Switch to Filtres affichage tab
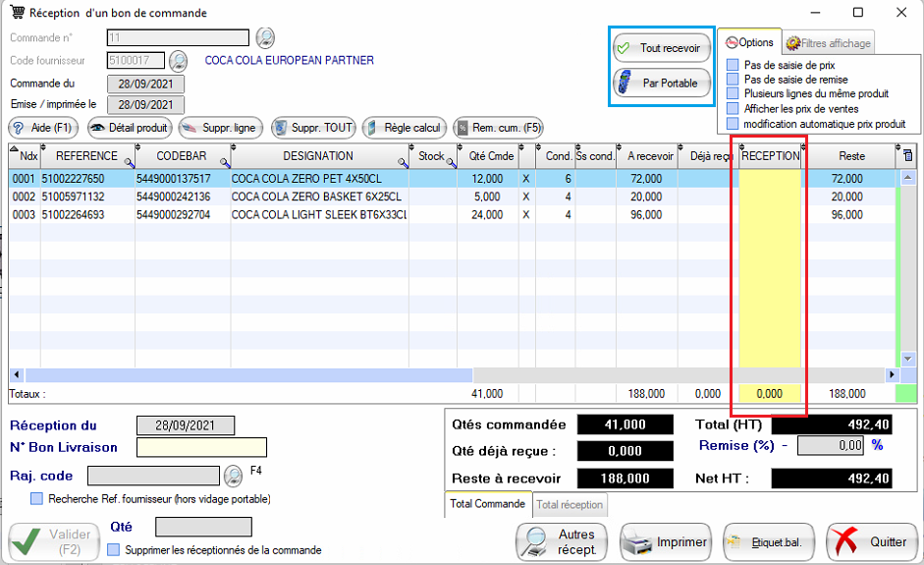Image resolution: width=924 pixels, height=565 pixels. click(x=829, y=43)
